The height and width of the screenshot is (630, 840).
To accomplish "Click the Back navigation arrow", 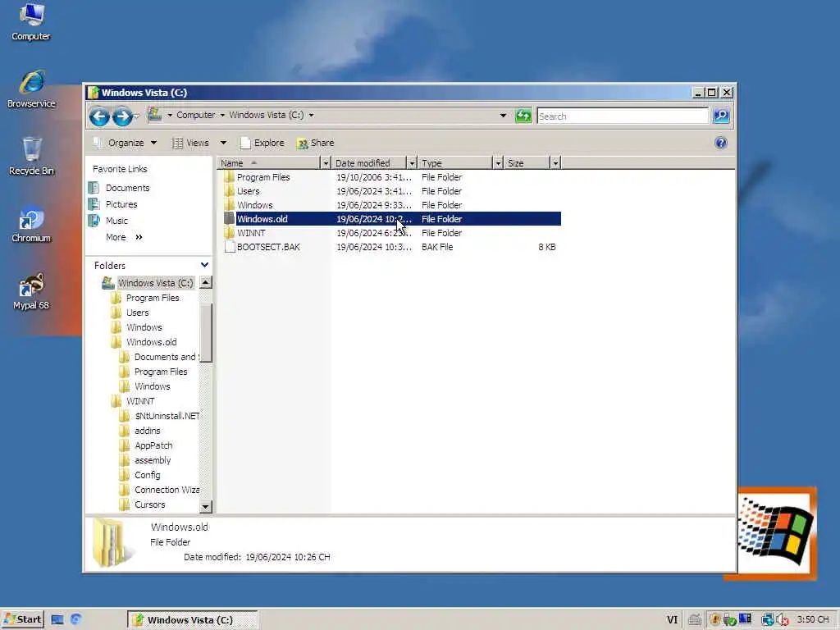I will tap(99, 116).
